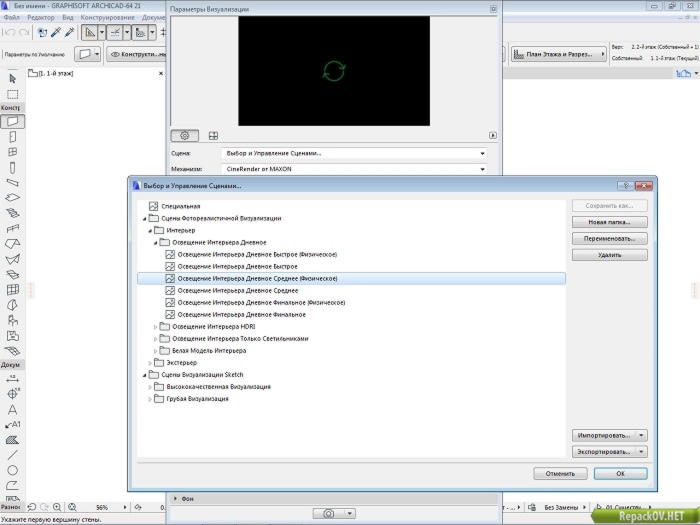The height and width of the screenshot is (525, 700).
Task: Select the Object (chair) tool in the toolbox
Action: tap(12, 320)
